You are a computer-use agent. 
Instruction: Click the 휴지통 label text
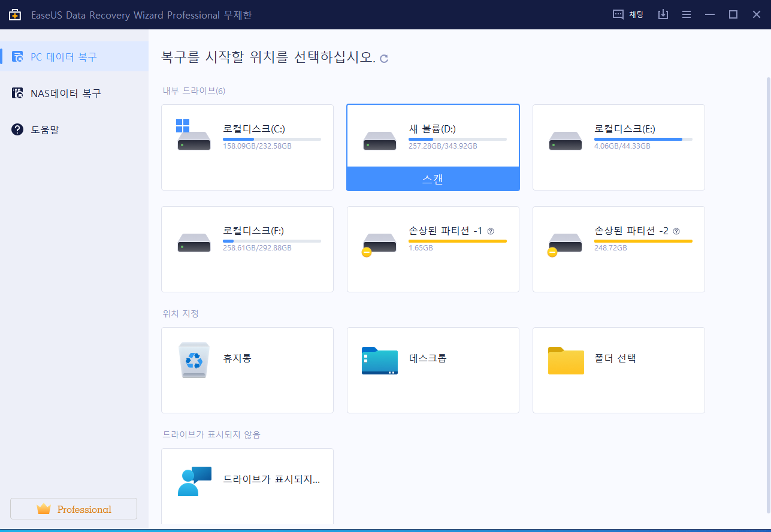tap(237, 358)
